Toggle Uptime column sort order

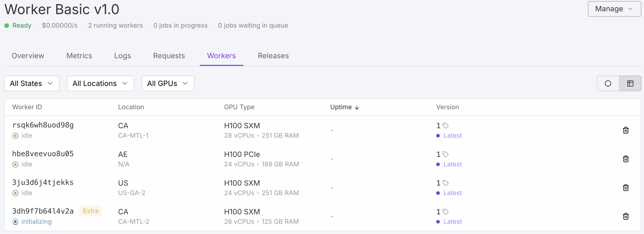click(344, 107)
